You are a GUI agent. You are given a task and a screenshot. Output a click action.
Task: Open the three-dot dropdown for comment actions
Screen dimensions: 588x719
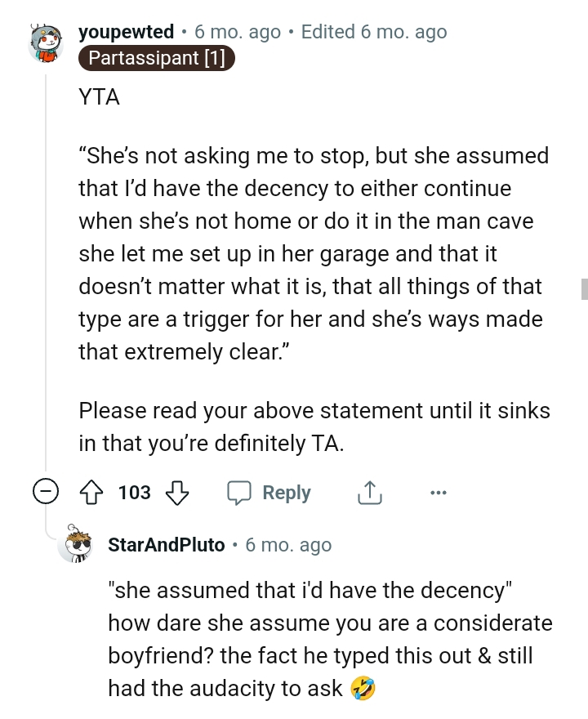[x=439, y=492]
